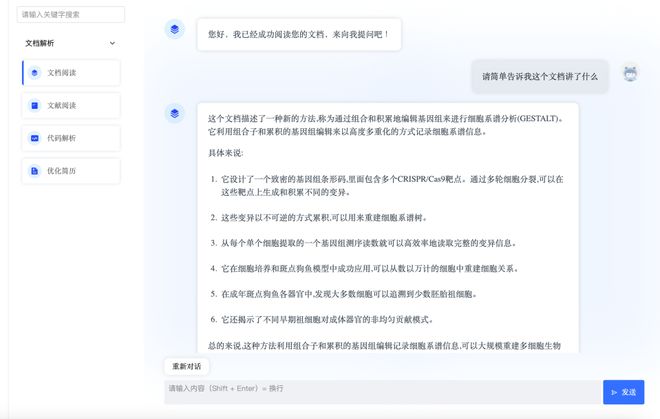Click list item 3 about 基因组测序读数
The image size is (660, 419).
coord(363,243)
